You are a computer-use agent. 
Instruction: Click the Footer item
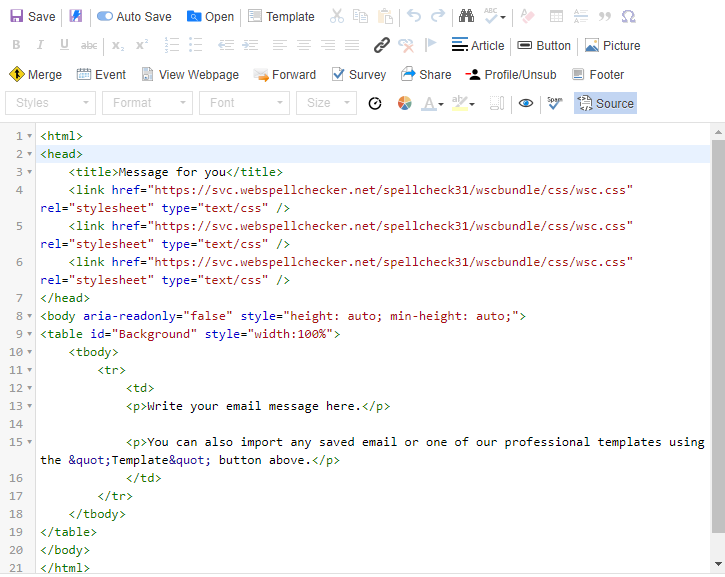coord(598,74)
